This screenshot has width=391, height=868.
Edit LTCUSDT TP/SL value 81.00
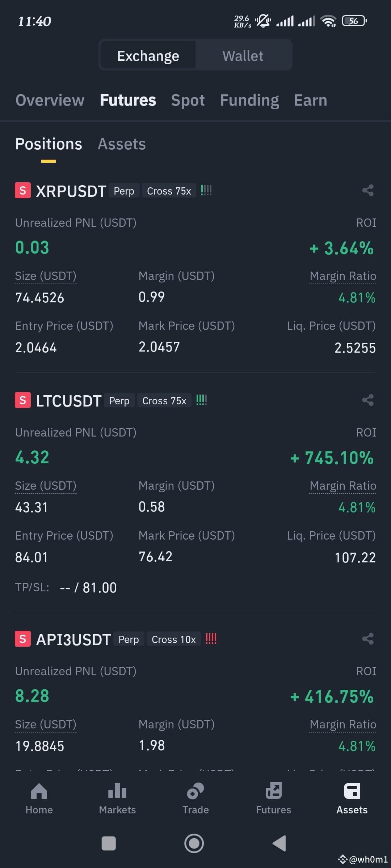[100, 588]
